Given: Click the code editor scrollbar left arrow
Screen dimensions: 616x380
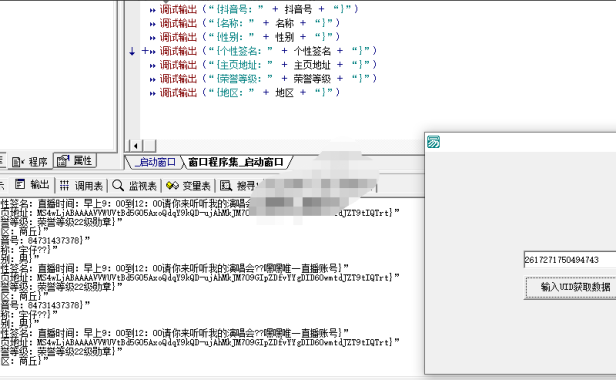Looking at the screenshot, I should point(136,146).
